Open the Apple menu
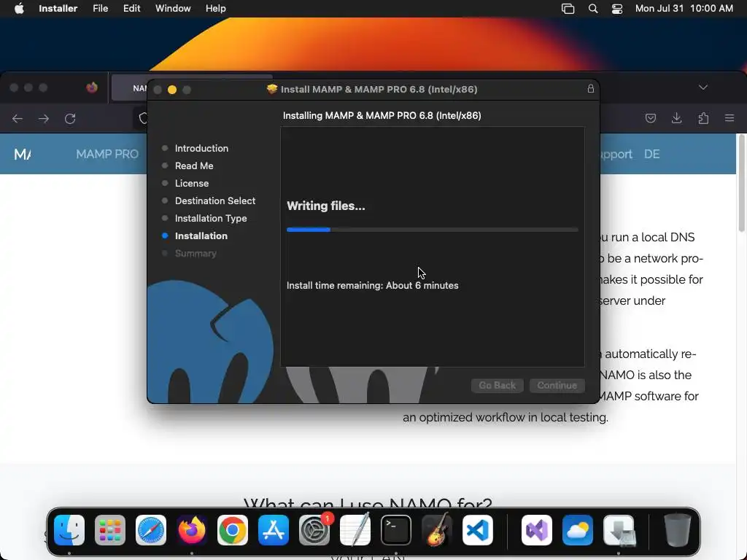This screenshot has width=747, height=560. click(x=19, y=9)
